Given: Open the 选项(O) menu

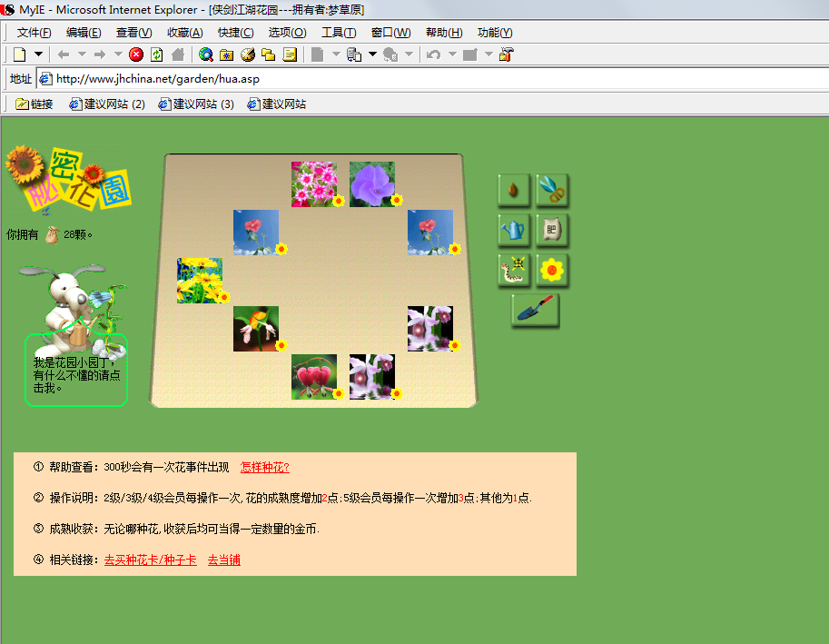Looking at the screenshot, I should [287, 33].
